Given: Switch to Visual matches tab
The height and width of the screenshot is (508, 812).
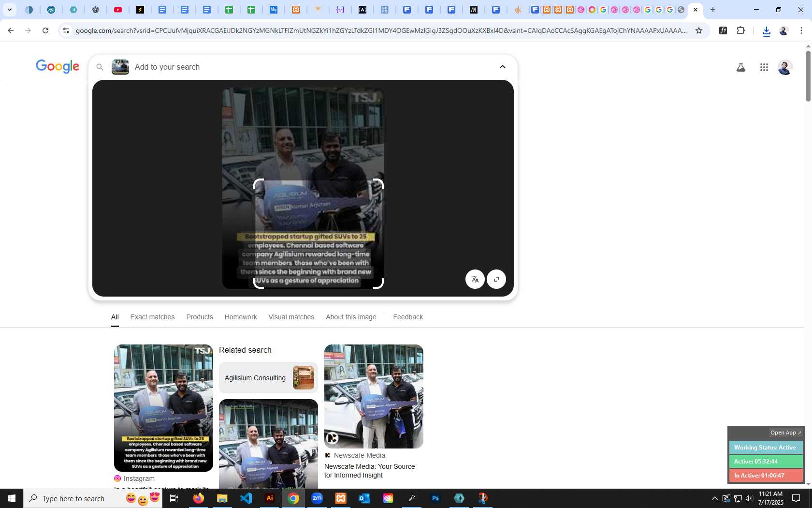Looking at the screenshot, I should [291, 317].
